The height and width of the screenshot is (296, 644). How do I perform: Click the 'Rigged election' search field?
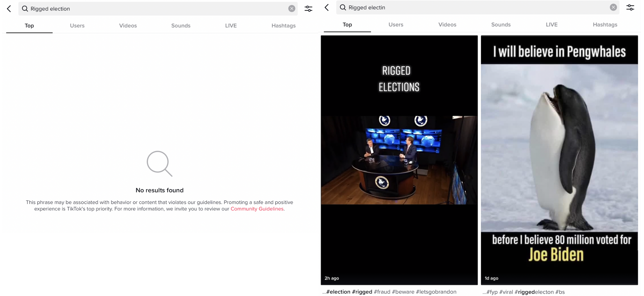[158, 9]
